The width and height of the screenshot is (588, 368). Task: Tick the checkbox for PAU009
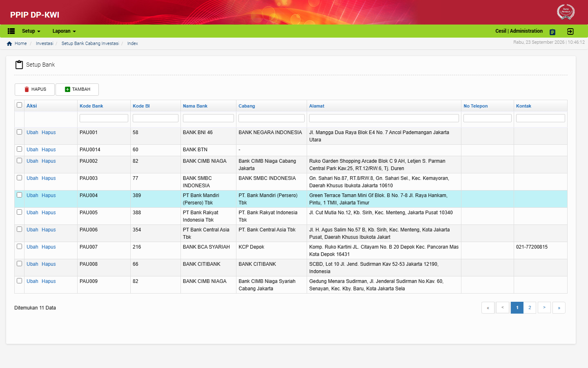(x=19, y=281)
